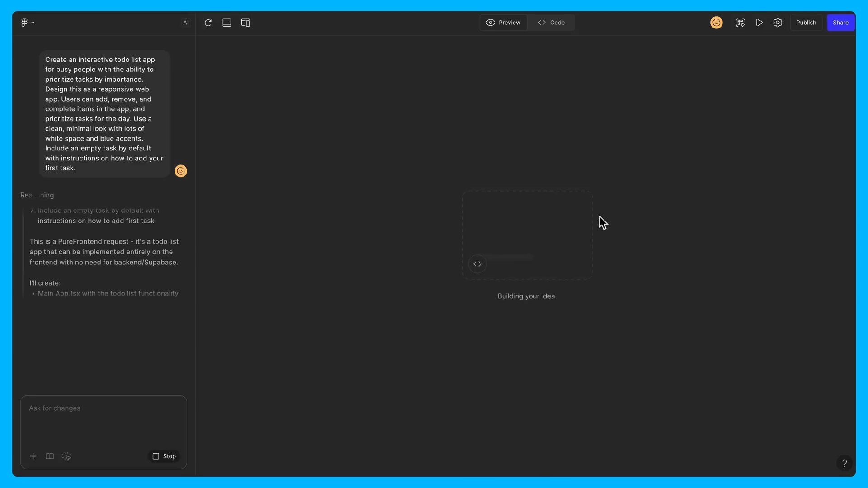Toggle the bottom panel layout icon

click(227, 23)
